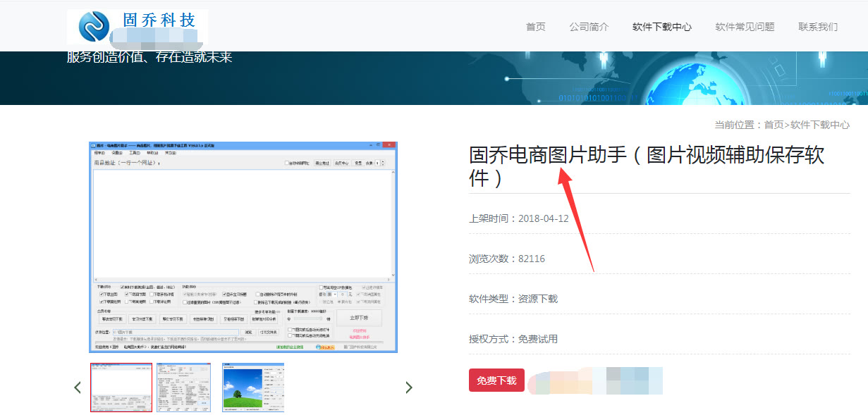Image resolution: width=868 pixels, height=415 pixels.
Task: Check the 自动创建网址汇总 box near 商品地址
Action: 286,162
